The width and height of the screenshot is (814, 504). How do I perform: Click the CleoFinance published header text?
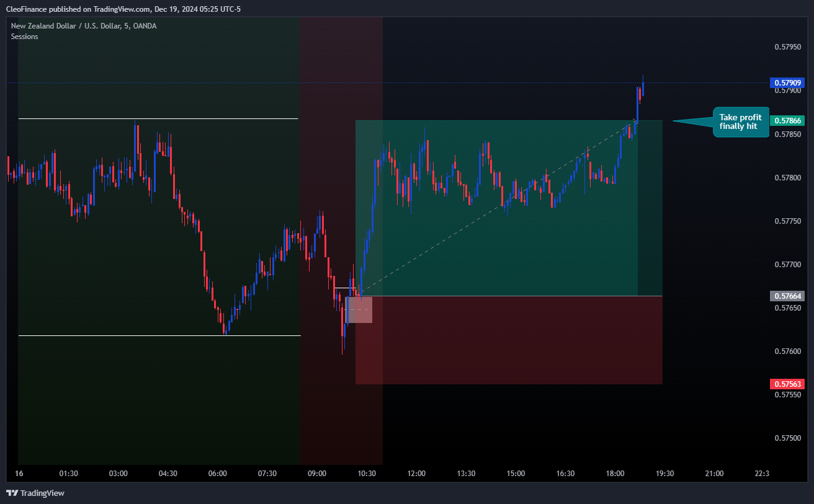pyautogui.click(x=123, y=8)
